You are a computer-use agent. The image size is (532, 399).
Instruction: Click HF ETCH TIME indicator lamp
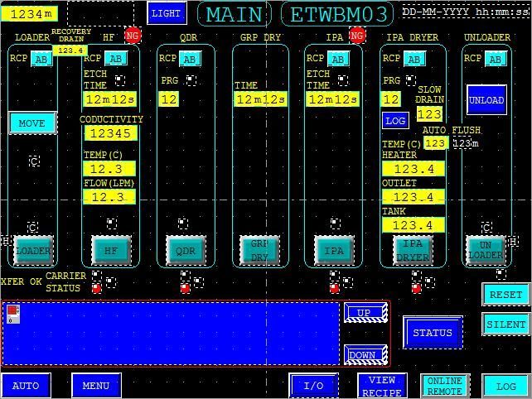(120, 80)
